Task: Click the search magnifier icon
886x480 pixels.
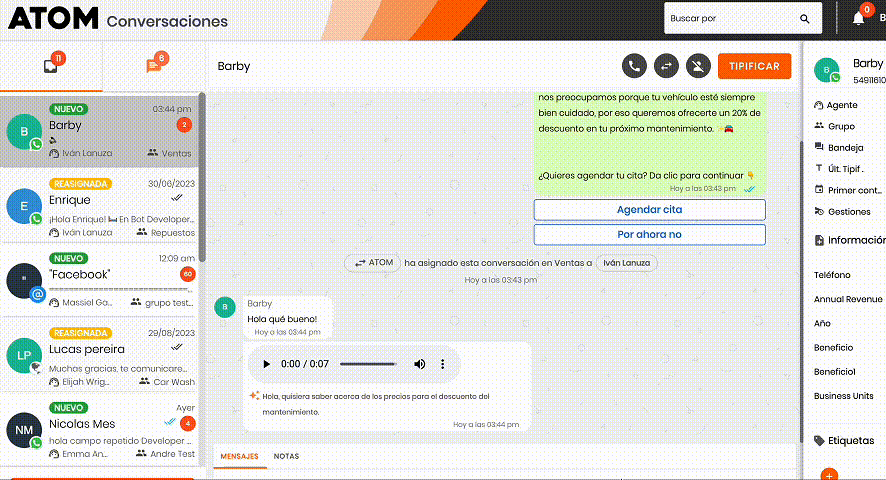Action: [805, 19]
